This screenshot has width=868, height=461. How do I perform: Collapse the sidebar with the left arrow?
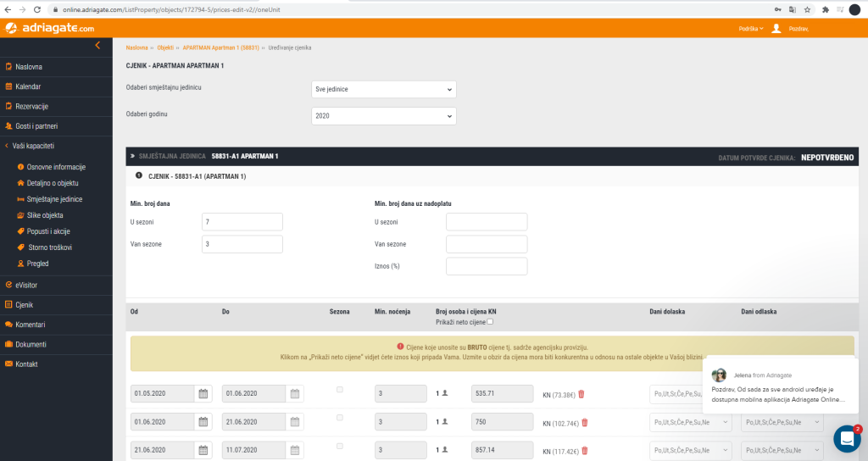tap(97, 45)
